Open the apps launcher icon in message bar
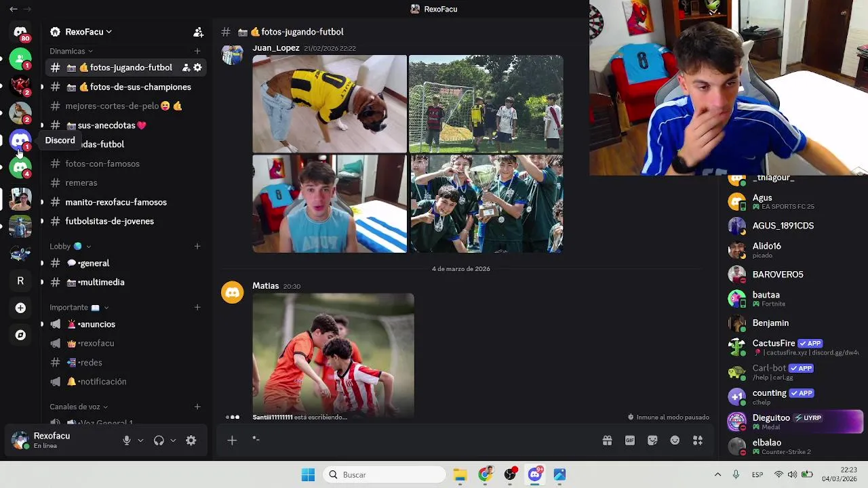This screenshot has height=488, width=868. [698, 441]
